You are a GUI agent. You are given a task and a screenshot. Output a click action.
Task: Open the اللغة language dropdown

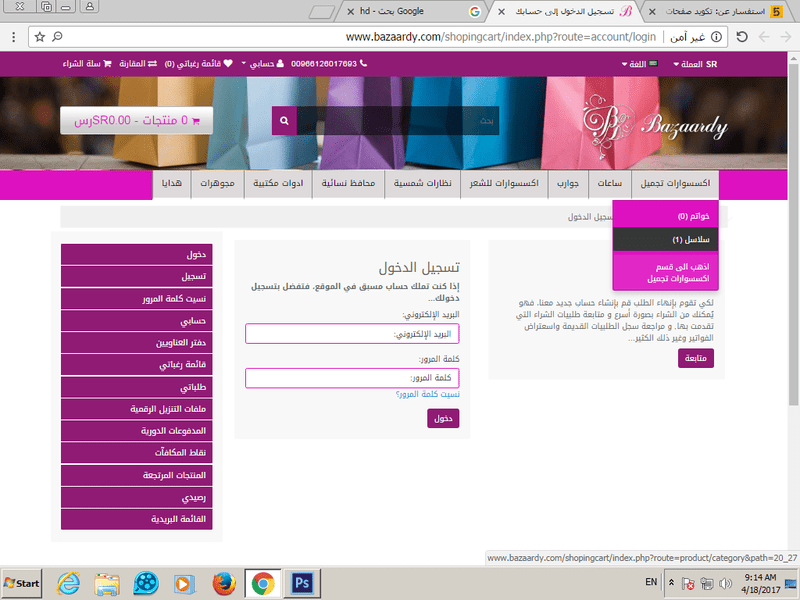639,64
